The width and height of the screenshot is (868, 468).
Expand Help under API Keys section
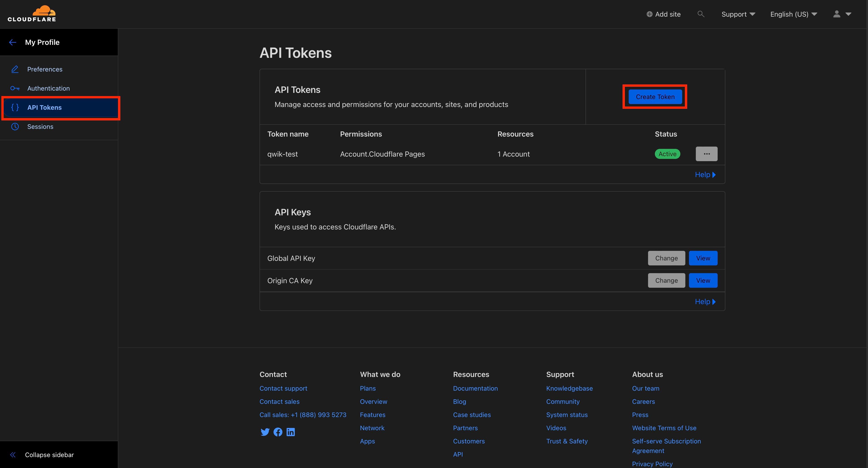coord(705,301)
